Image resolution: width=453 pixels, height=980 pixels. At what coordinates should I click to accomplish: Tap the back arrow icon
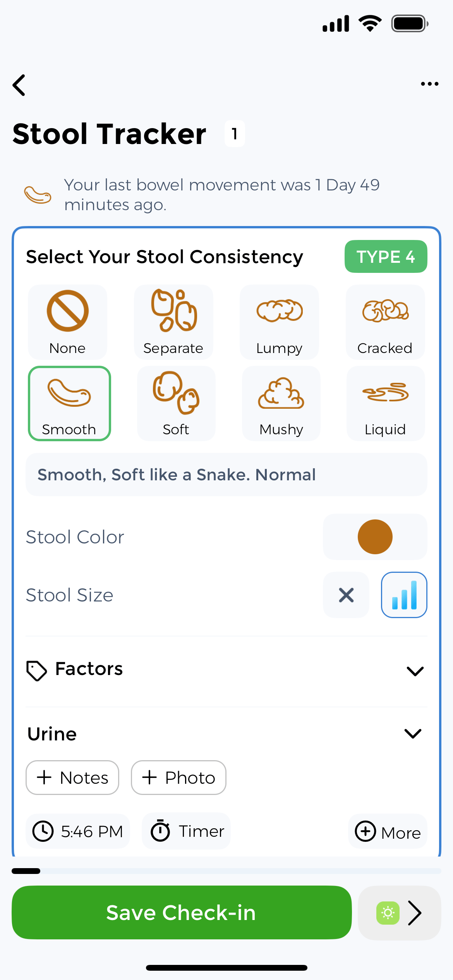19,85
